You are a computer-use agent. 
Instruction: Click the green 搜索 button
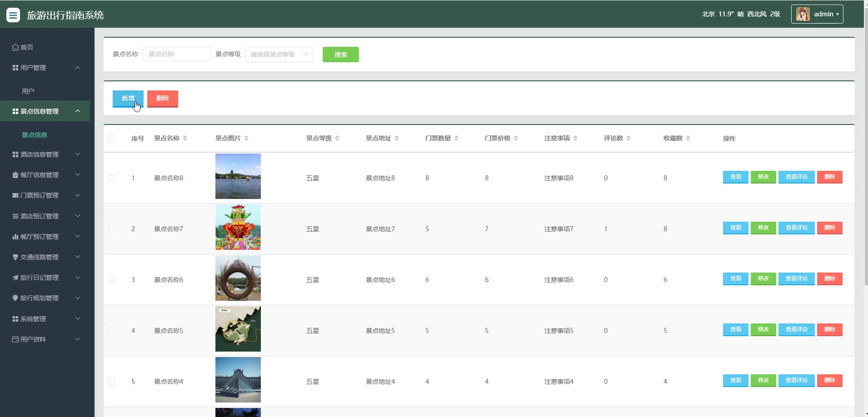click(340, 55)
